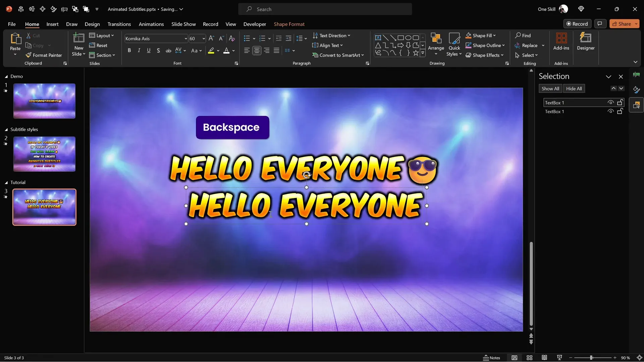Switch to Slide Sorter view
Screen dimensions: 644x362
click(529, 358)
